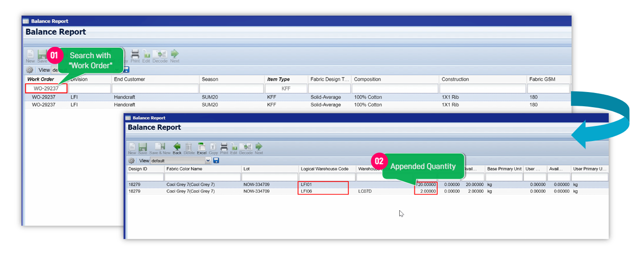This screenshot has height=267, width=644.
Task: Open the settings gear in back window
Action: click(30, 70)
